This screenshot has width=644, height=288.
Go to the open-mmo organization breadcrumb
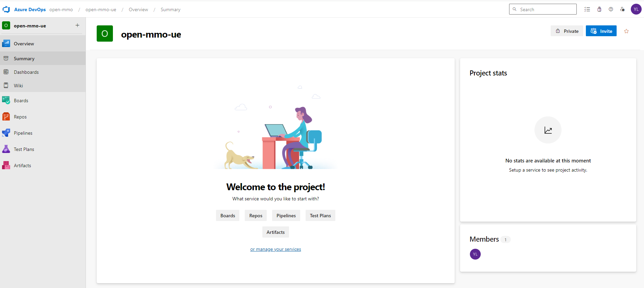coord(61,9)
